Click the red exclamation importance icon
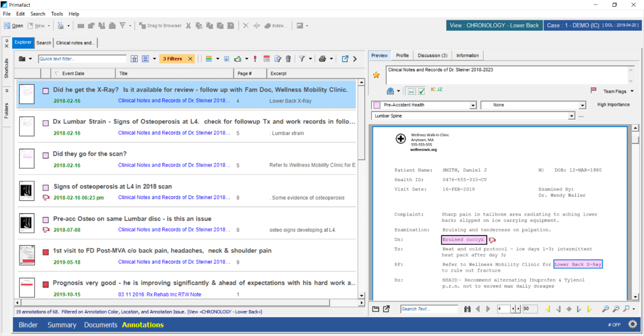This screenshot has width=644, height=336. (x=255, y=59)
